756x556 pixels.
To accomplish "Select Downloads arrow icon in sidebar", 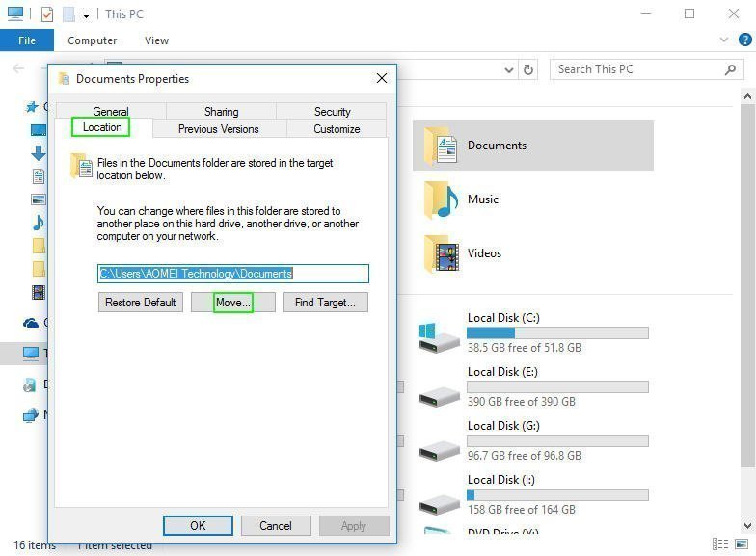I will pyautogui.click(x=39, y=152).
